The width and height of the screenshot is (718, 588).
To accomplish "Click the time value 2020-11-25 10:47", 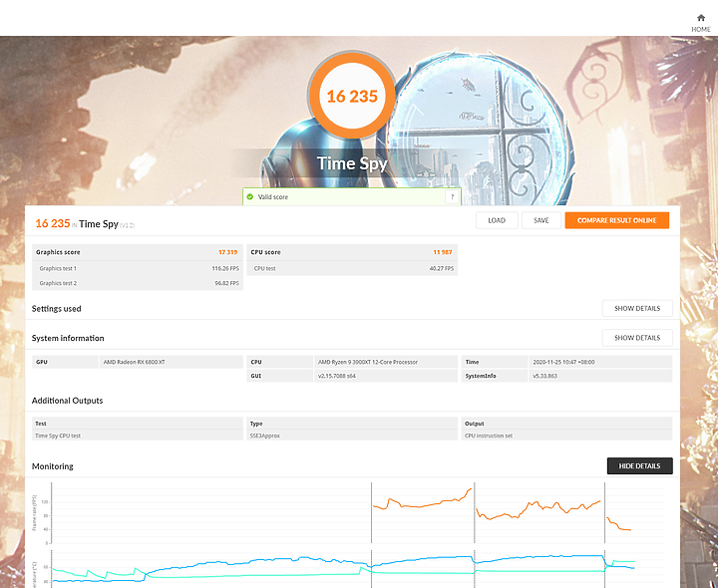I will click(563, 362).
